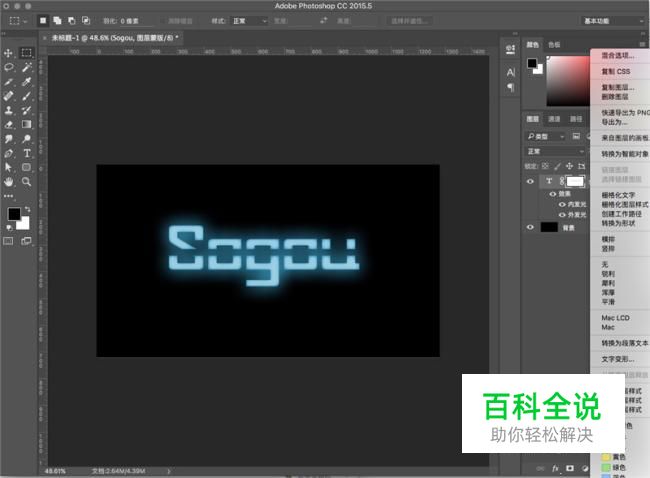Hide the 效果 effects group eye
Screen dimensions: 650x478
553,194
